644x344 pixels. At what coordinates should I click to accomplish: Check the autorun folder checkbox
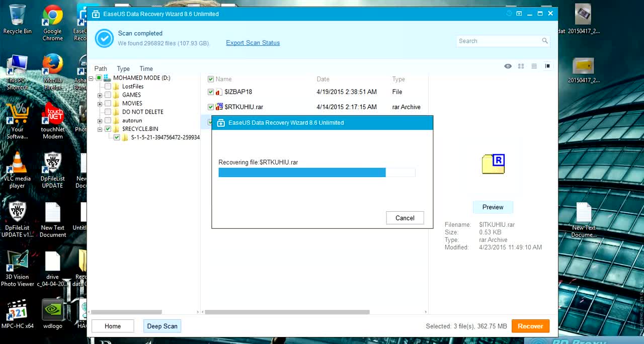pyautogui.click(x=108, y=121)
